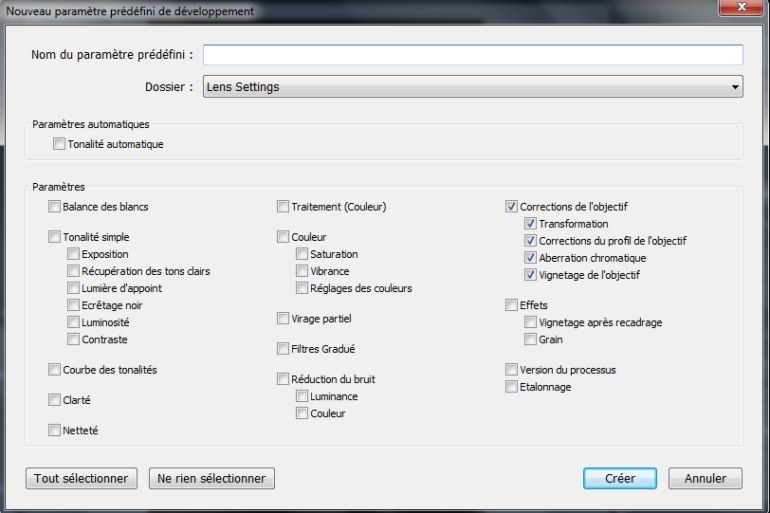
Task: Check the Virage partiel option
Action: pyautogui.click(x=283, y=318)
